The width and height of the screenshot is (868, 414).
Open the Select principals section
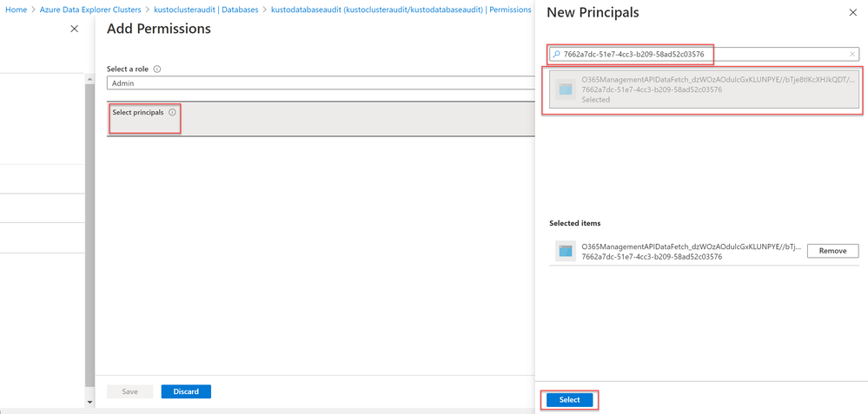coord(321,119)
